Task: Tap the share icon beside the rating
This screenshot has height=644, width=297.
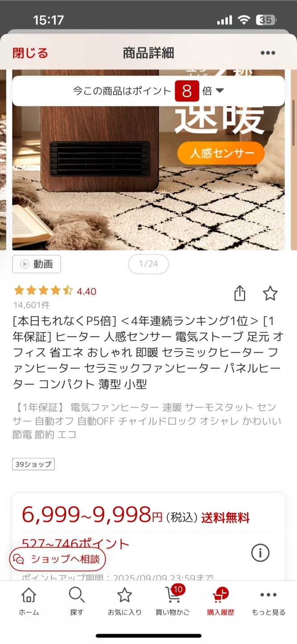Action: [x=240, y=294]
